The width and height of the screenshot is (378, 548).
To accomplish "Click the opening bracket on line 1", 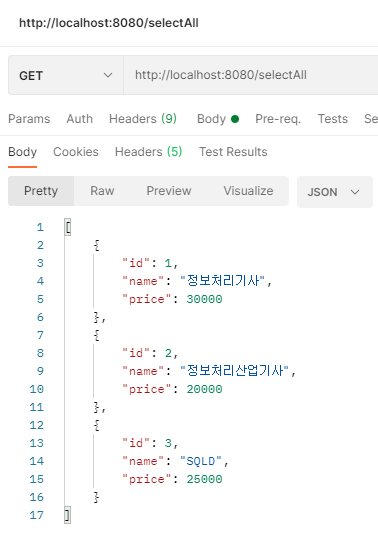I will click(x=68, y=227).
